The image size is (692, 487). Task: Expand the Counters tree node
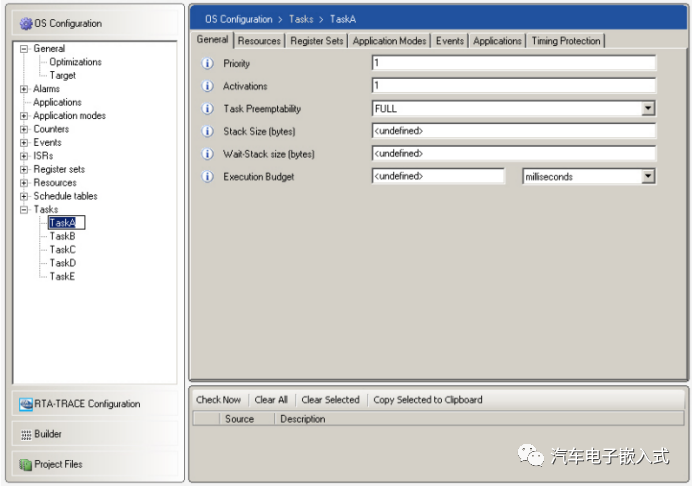pyautogui.click(x=24, y=129)
